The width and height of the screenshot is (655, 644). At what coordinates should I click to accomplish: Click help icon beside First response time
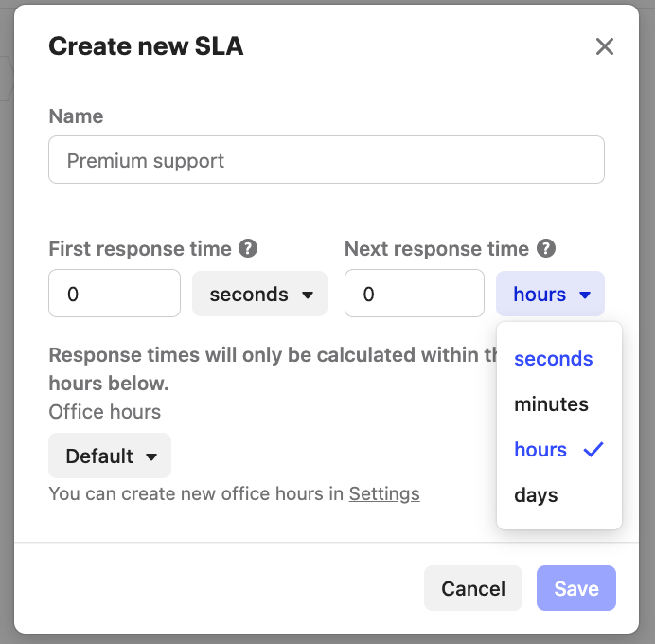pos(248,249)
